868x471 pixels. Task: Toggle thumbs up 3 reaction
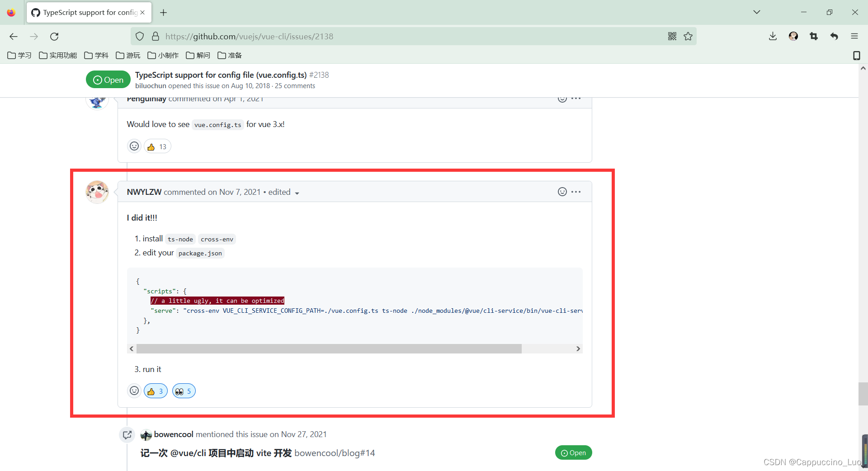(x=156, y=391)
